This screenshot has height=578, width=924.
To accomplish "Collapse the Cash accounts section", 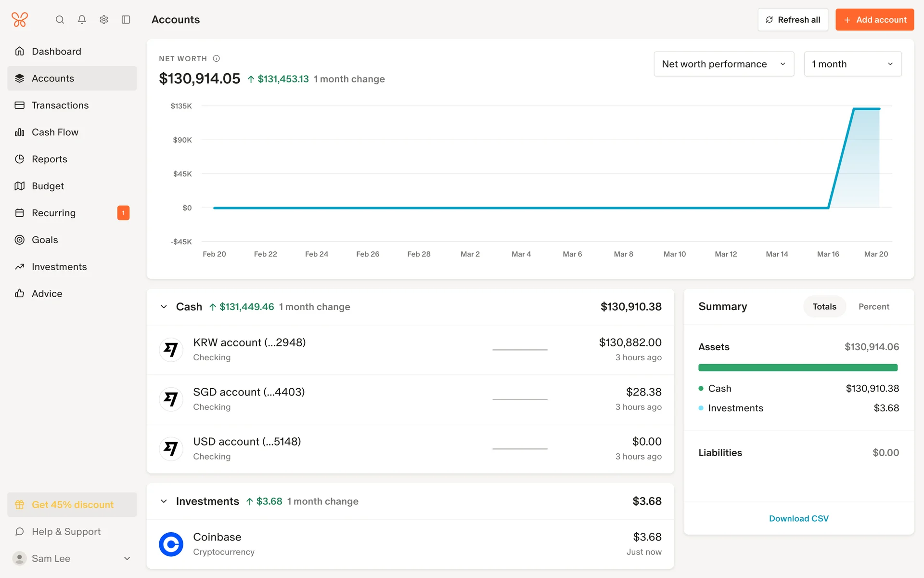I will [164, 307].
